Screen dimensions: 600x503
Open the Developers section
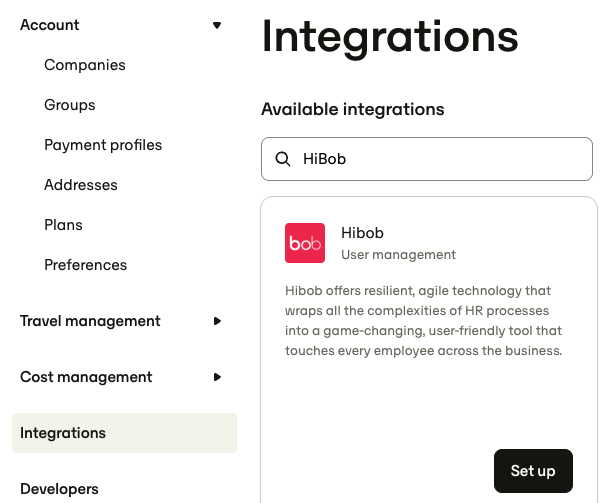59,489
